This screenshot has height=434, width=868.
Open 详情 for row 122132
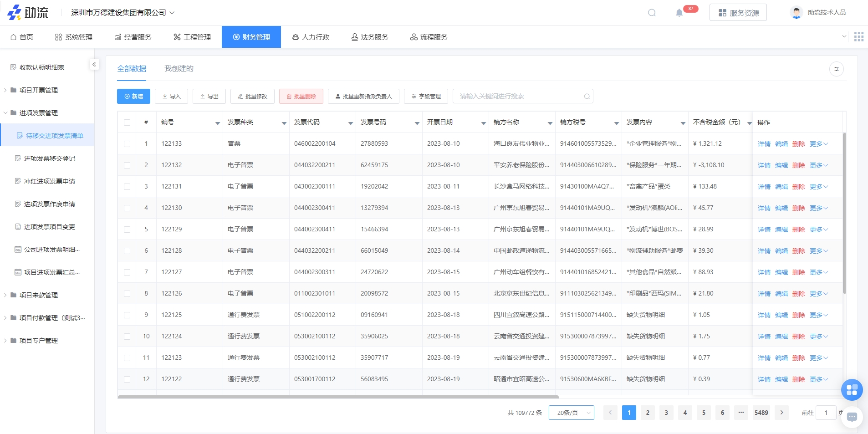(x=764, y=165)
